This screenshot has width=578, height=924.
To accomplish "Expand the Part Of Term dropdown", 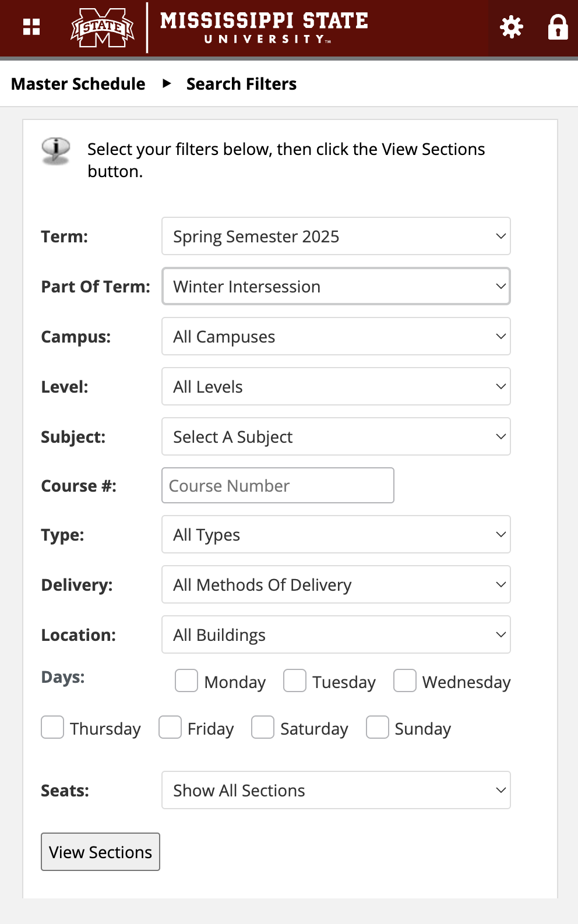I will pyautogui.click(x=336, y=287).
